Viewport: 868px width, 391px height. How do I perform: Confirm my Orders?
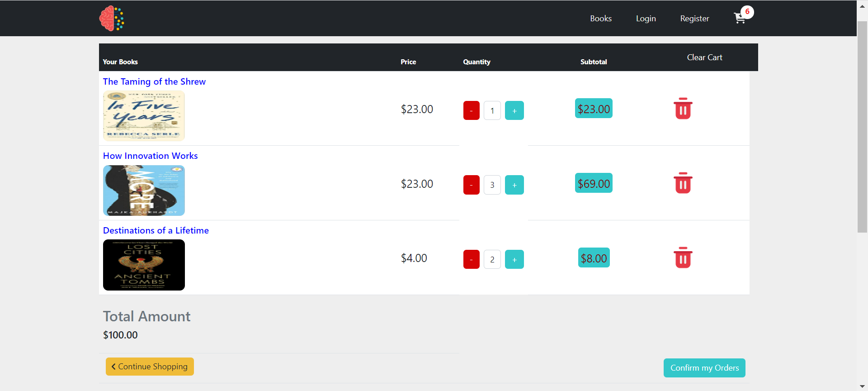(704, 368)
